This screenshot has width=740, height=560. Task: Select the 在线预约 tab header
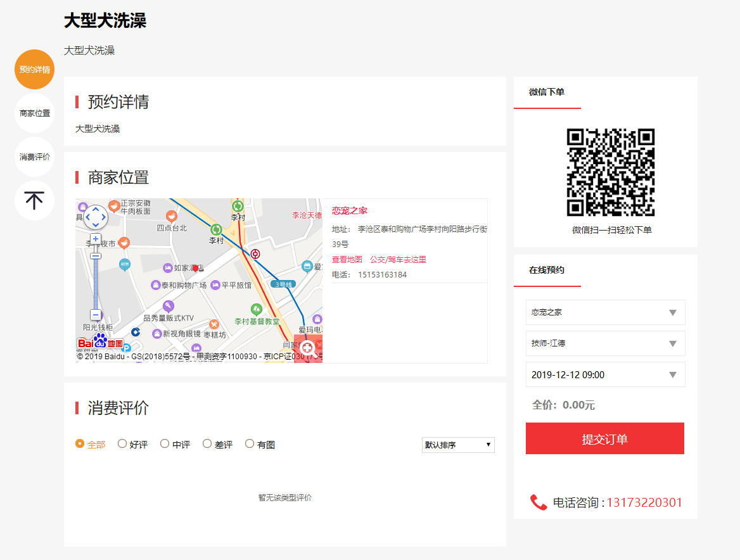(x=547, y=270)
